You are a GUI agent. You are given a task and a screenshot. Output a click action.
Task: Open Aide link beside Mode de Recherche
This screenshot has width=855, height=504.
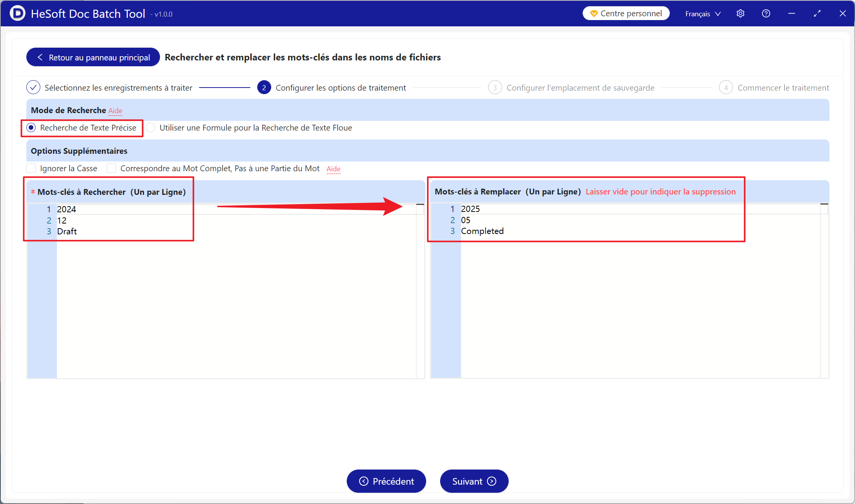point(115,111)
